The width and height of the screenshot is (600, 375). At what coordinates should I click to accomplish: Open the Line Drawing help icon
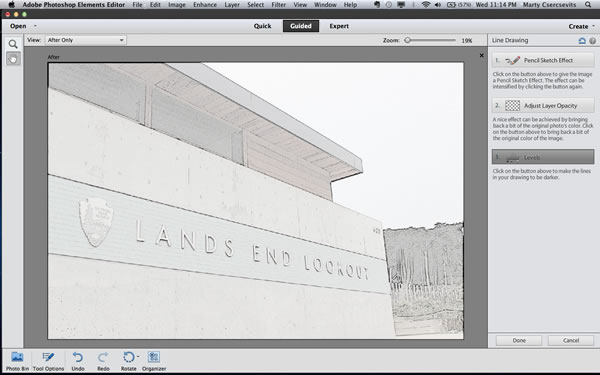[592, 41]
